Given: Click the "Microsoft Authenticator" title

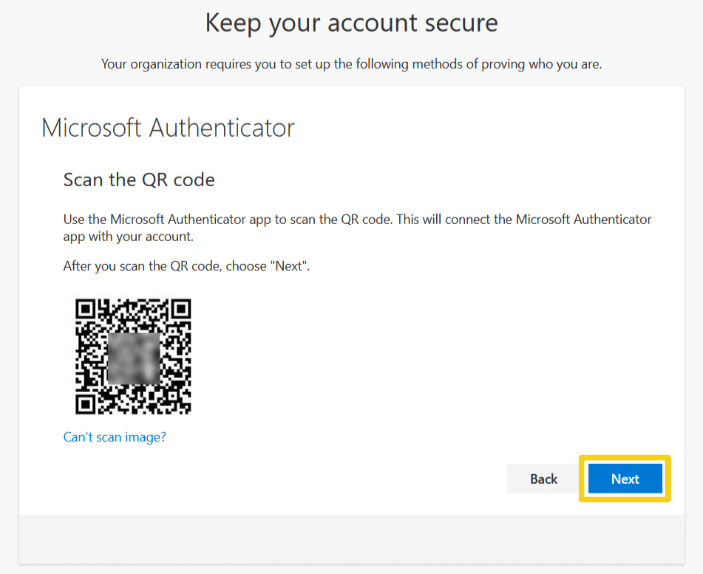Looking at the screenshot, I should pyautogui.click(x=168, y=128).
